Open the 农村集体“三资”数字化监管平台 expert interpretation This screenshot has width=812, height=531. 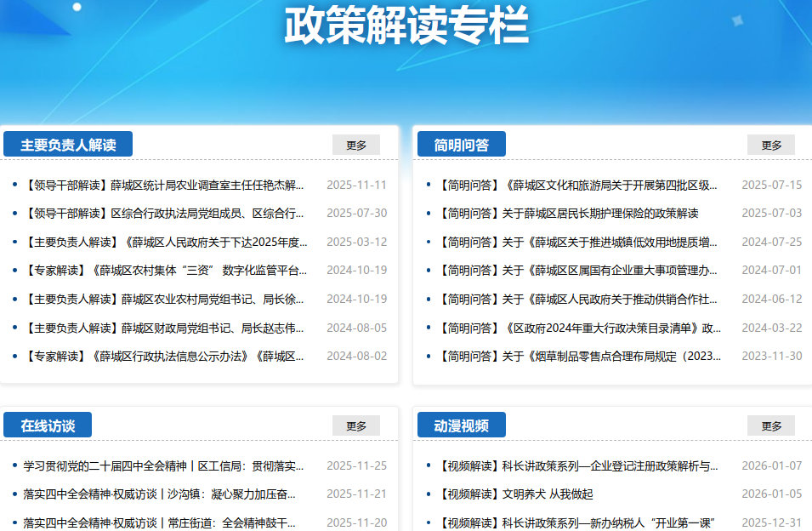coord(164,271)
